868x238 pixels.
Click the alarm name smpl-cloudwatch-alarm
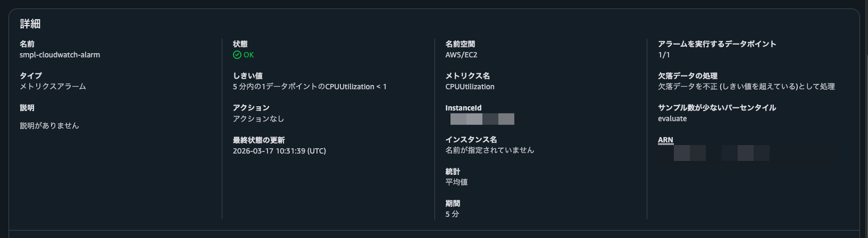60,55
